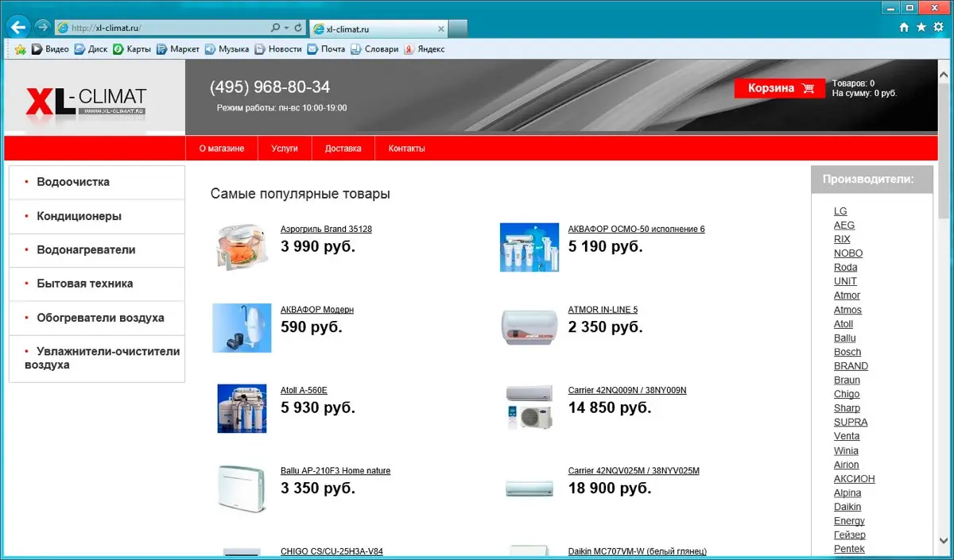Click the browser Back arrow button

17,27
